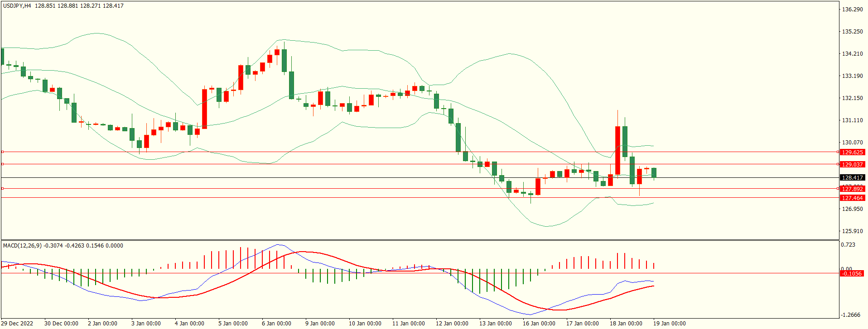Image resolution: width=868 pixels, height=329 pixels.
Task: Click the 9 Jan 00:00 time label
Action: pos(320,324)
